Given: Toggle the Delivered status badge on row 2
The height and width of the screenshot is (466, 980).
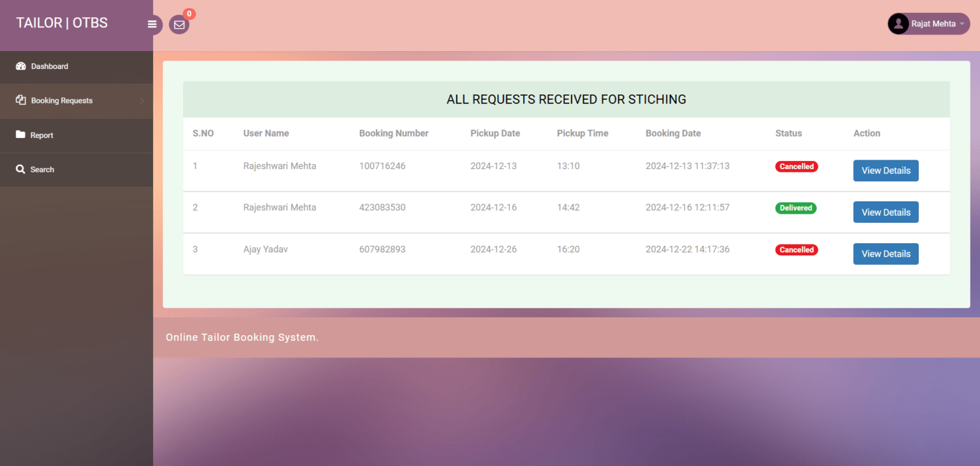Looking at the screenshot, I should (x=796, y=207).
